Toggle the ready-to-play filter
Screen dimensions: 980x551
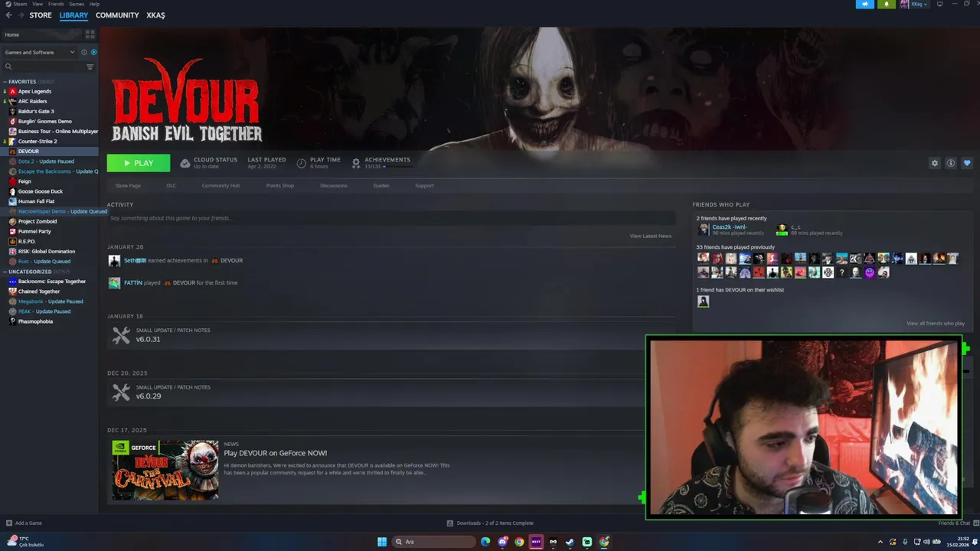click(93, 52)
